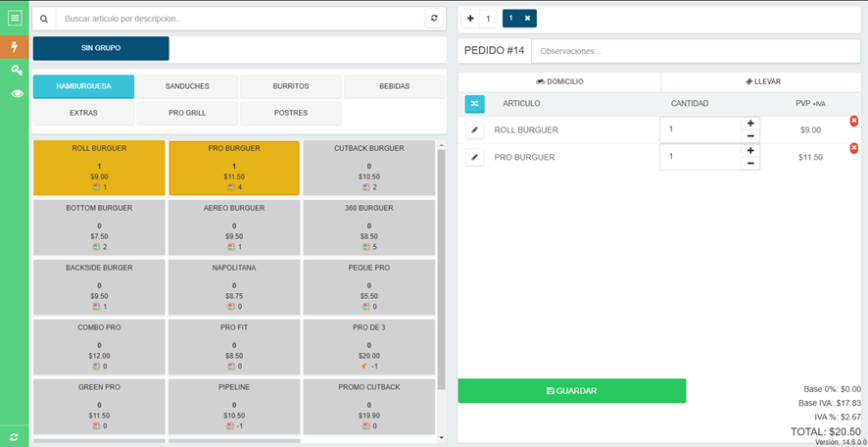Remove ROLL BURGUER with the red x
The width and height of the screenshot is (868, 447).
[854, 121]
